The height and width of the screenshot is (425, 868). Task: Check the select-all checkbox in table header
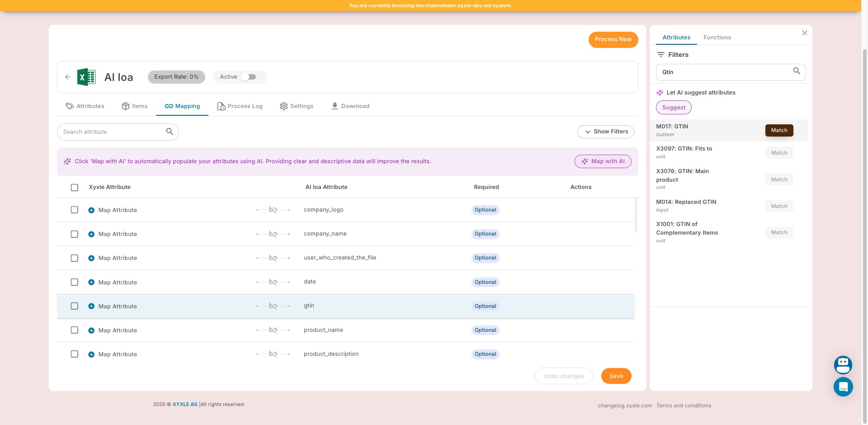(x=75, y=187)
